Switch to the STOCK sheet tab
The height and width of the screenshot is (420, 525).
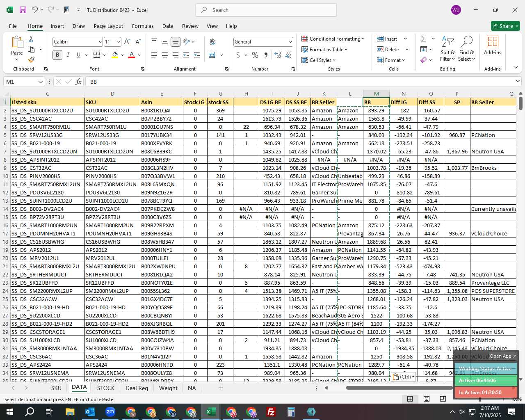point(106,388)
